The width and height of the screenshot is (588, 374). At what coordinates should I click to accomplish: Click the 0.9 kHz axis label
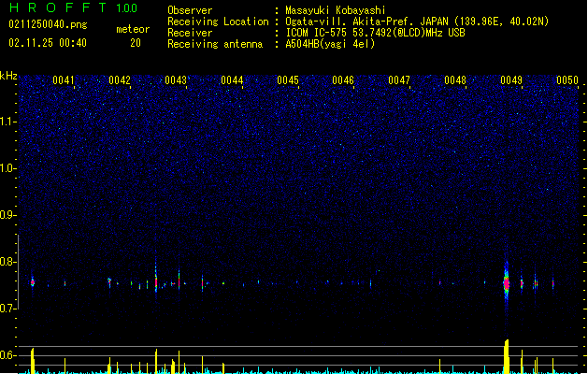pyautogui.click(x=7, y=215)
